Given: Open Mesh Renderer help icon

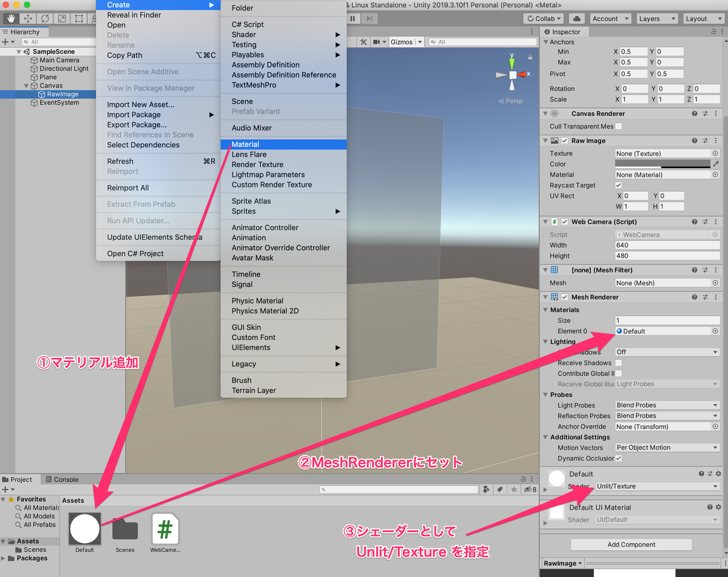Looking at the screenshot, I should 695,297.
